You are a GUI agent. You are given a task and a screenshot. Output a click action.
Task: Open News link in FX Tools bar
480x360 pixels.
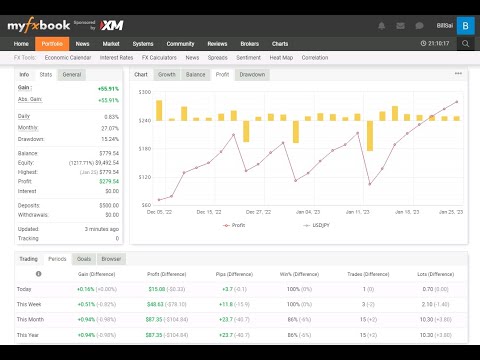(192, 58)
